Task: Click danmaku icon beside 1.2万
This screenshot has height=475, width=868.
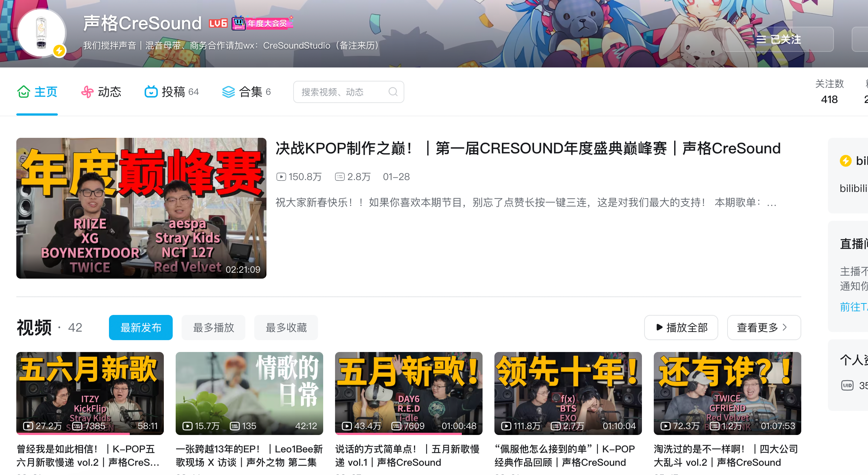Action: pyautogui.click(x=715, y=426)
